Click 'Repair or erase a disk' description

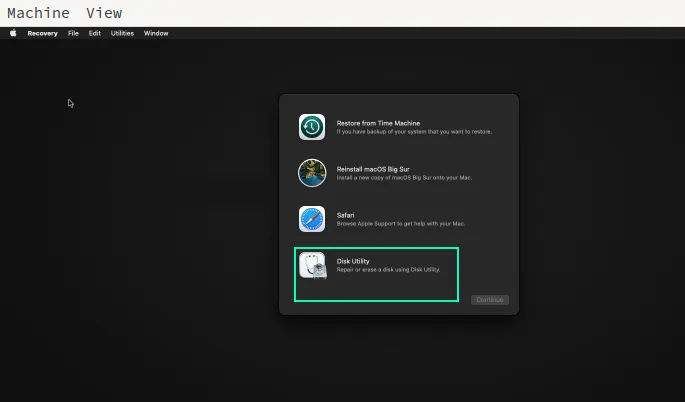pyautogui.click(x=388, y=270)
